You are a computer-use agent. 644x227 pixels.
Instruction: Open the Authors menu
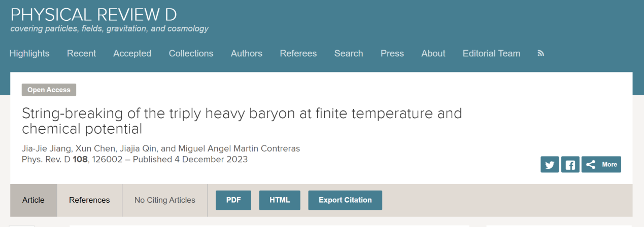pos(246,53)
